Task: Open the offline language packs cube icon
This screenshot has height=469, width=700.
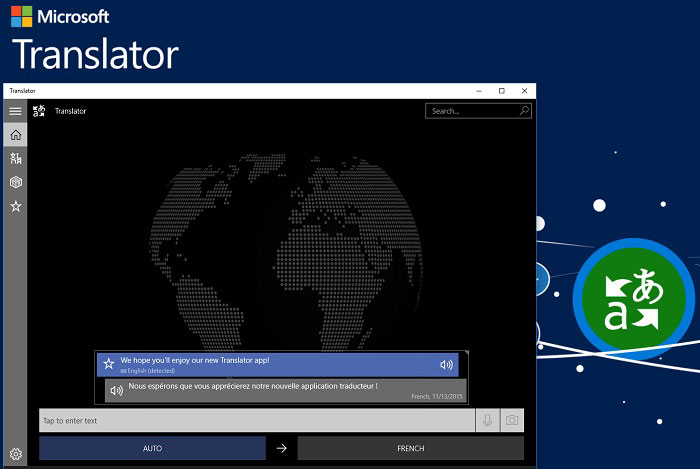Action: [x=16, y=182]
